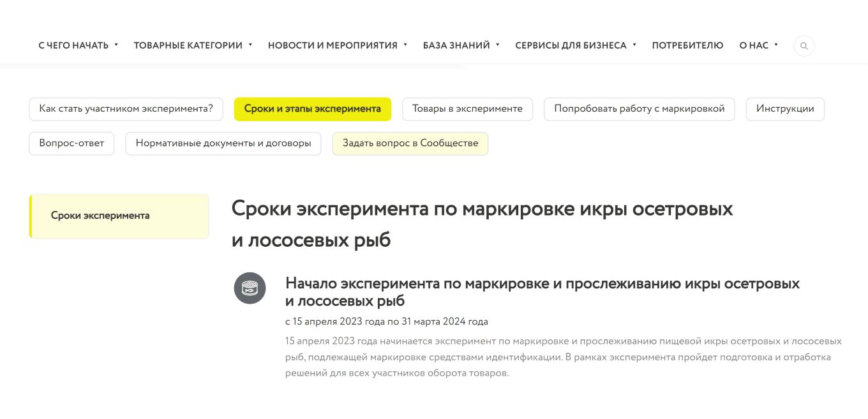Go to the «Потребителю» menu item
Screen dimensions: 868x419
[x=687, y=45]
